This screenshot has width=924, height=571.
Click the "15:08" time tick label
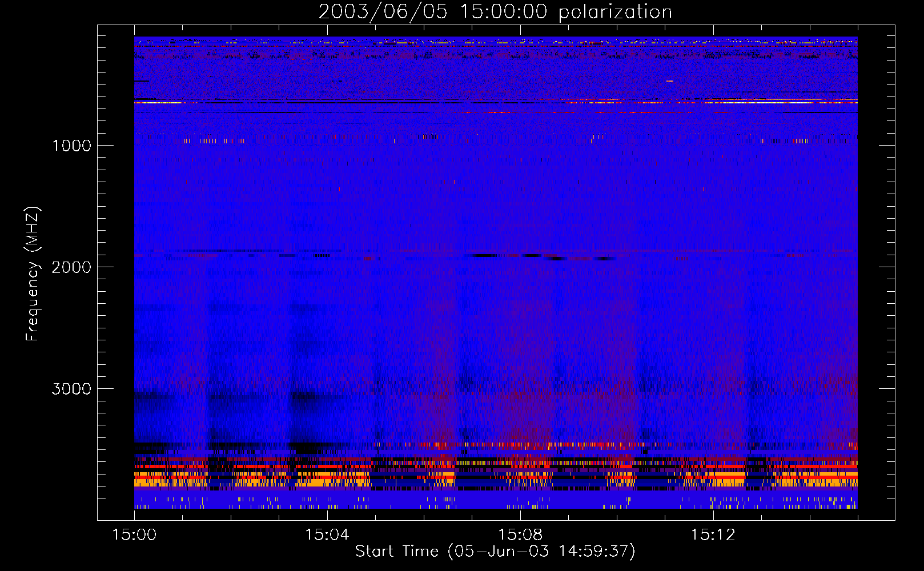[x=520, y=535]
